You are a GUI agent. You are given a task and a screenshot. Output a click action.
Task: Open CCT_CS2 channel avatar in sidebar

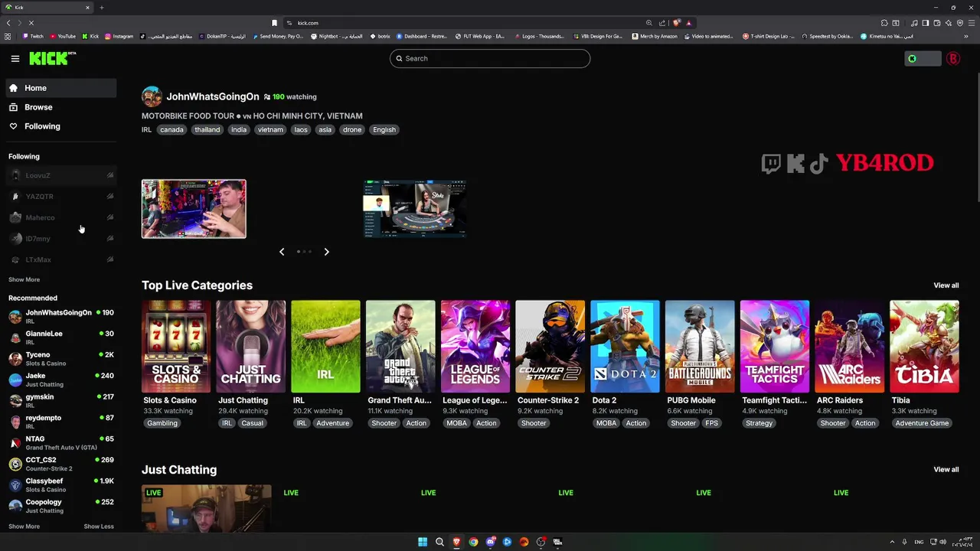coord(15,464)
